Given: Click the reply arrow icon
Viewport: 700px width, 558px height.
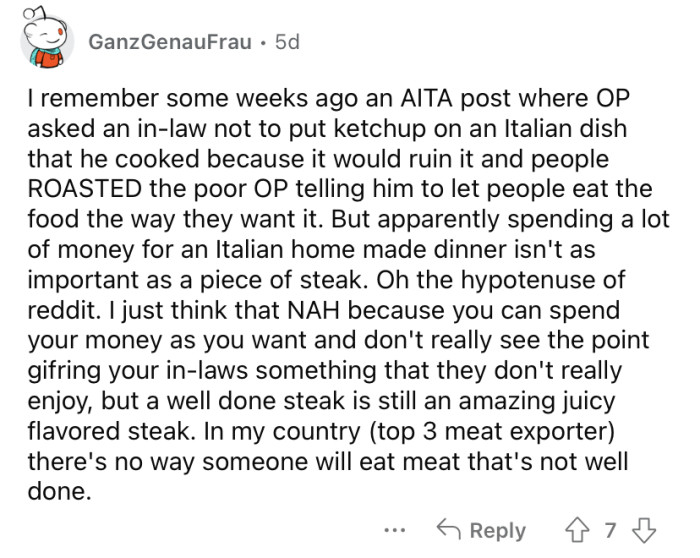Looking at the screenshot, I should click(449, 530).
